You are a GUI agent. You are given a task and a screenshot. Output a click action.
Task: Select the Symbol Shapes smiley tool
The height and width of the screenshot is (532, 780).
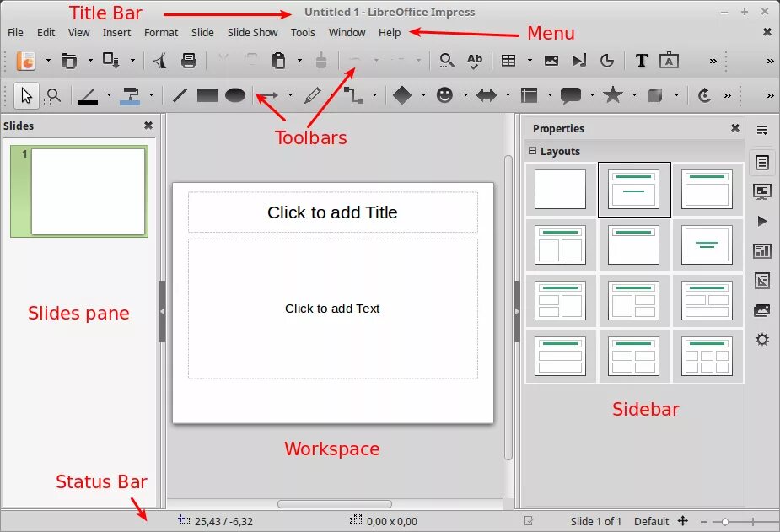[444, 95]
